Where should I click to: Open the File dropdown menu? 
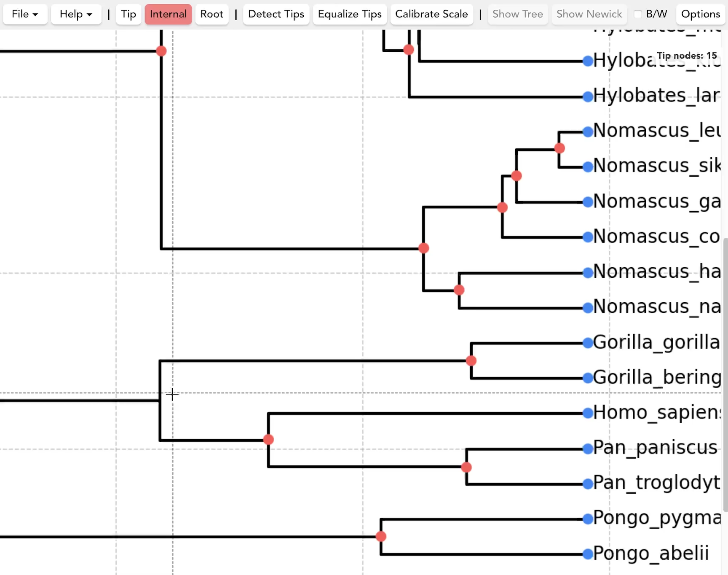point(25,14)
